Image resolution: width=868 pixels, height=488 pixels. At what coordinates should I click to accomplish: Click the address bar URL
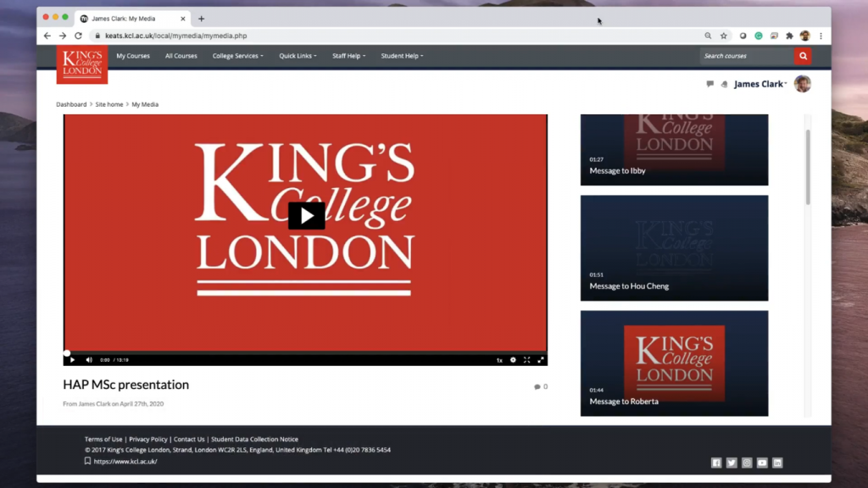pos(176,36)
